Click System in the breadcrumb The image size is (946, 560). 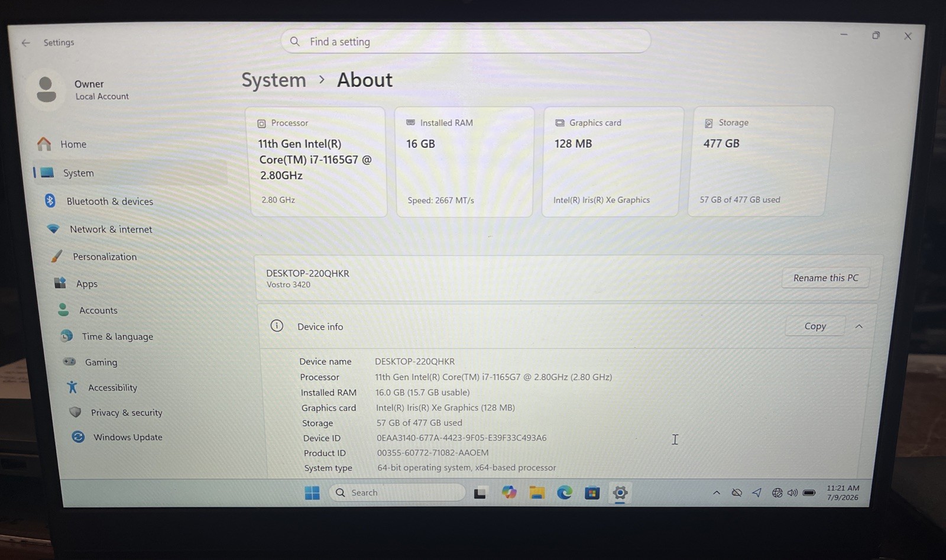pyautogui.click(x=274, y=80)
